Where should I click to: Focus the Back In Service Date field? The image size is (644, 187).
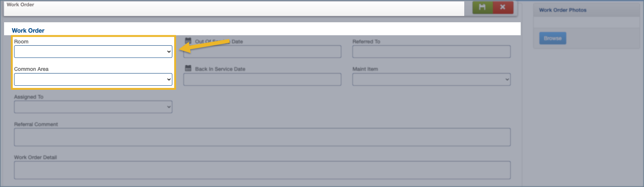(262, 79)
